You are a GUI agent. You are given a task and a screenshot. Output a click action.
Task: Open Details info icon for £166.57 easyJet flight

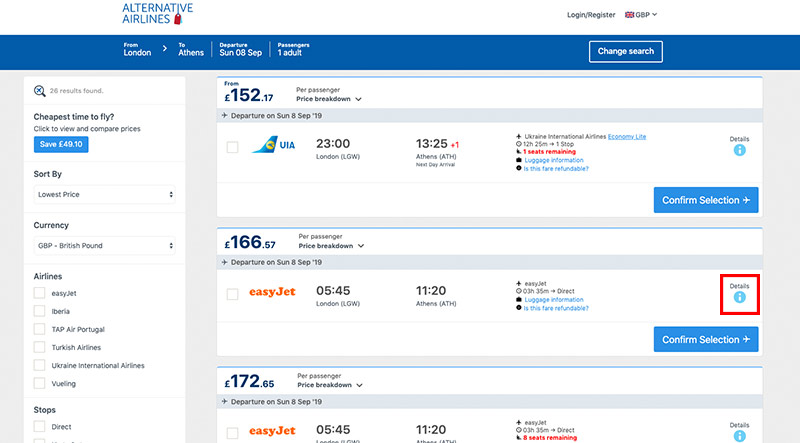(x=739, y=297)
